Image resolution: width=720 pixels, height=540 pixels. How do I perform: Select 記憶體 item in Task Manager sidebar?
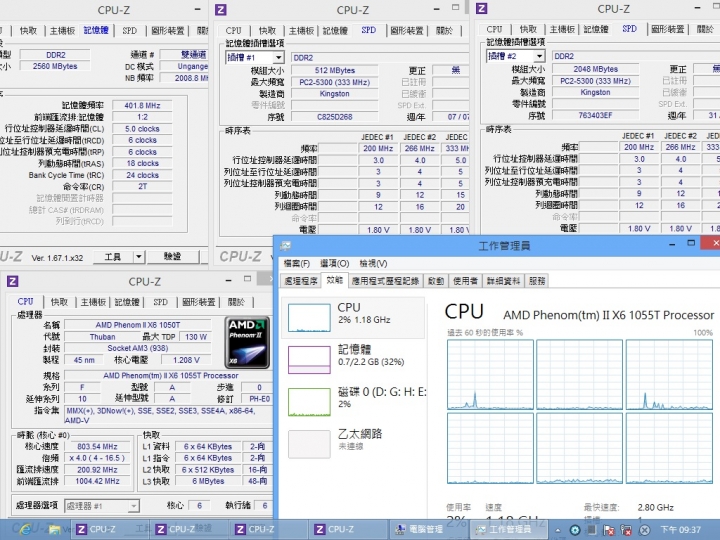click(353, 359)
